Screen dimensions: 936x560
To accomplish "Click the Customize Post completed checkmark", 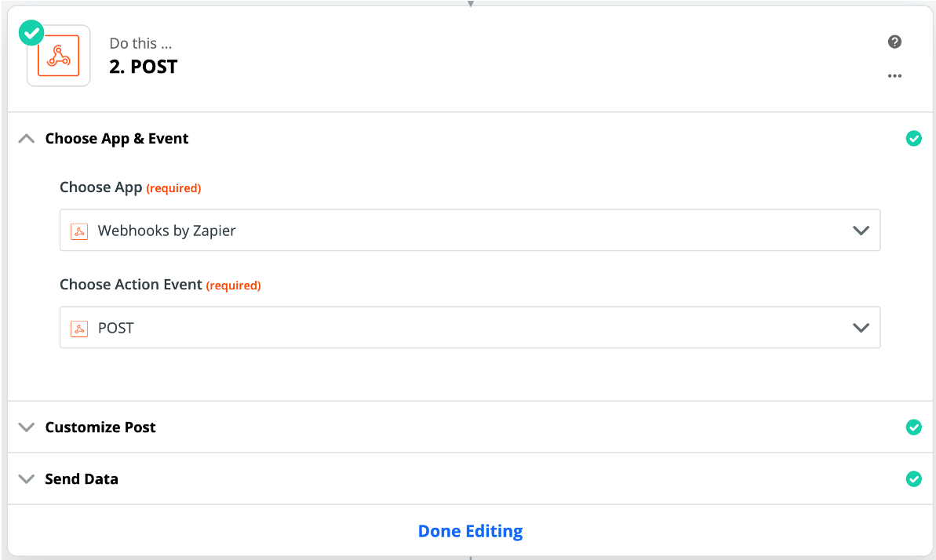I will pos(913,427).
